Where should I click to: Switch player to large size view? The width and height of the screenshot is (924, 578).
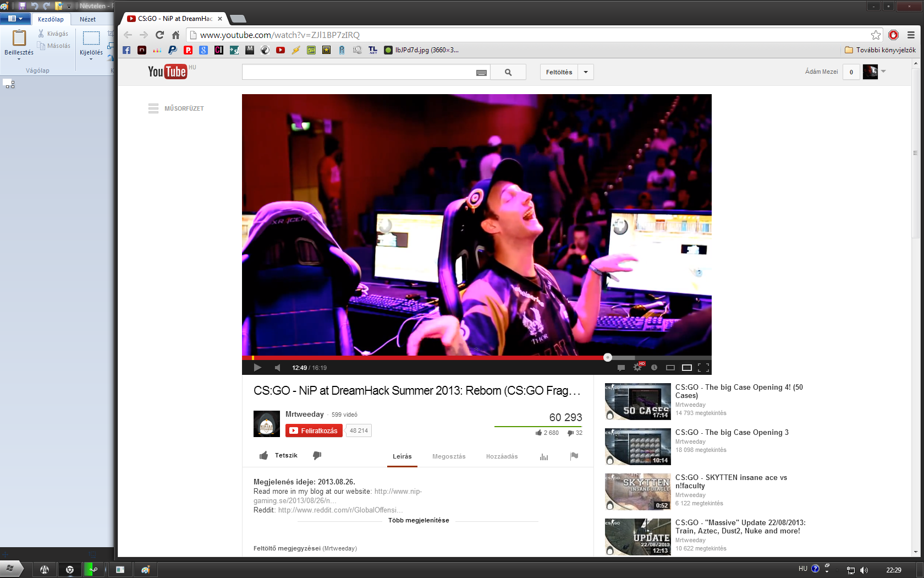tap(687, 368)
